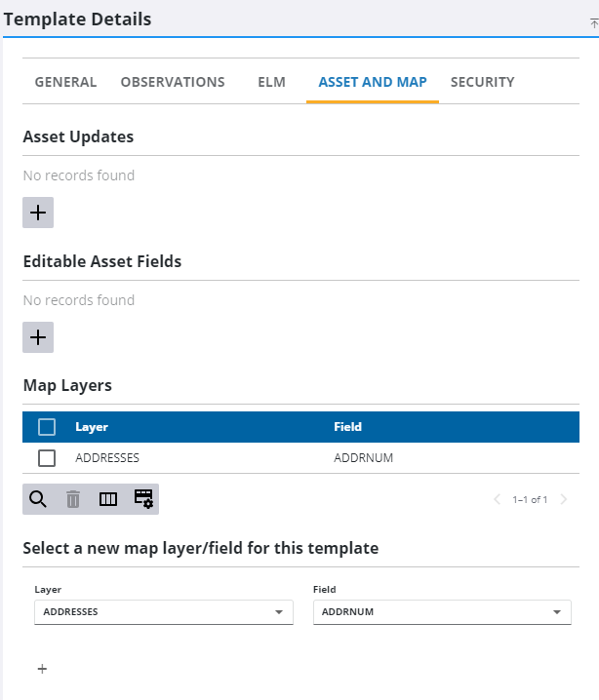Switch to the General tab
The width and height of the screenshot is (599, 700).
coord(65,82)
